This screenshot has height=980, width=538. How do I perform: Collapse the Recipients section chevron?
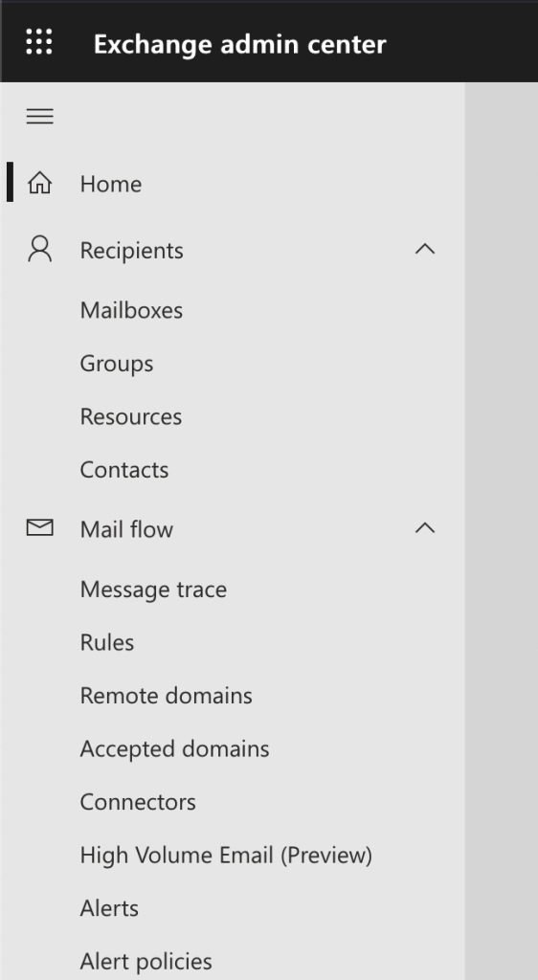click(425, 250)
